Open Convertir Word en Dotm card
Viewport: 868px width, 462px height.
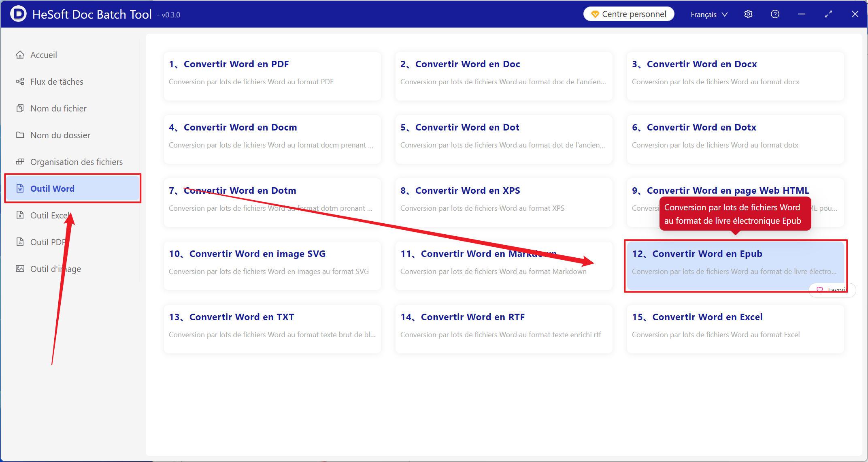(x=272, y=202)
